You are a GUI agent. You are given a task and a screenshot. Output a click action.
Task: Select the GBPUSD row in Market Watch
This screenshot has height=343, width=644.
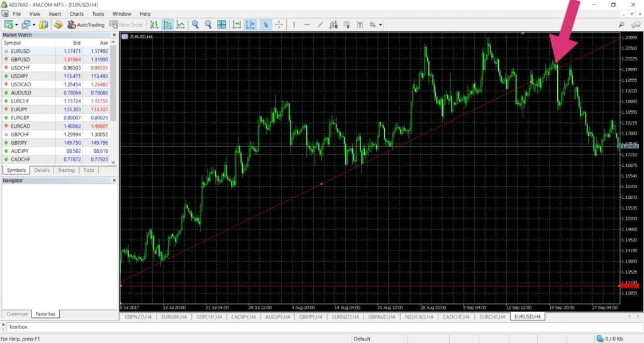[x=56, y=59]
